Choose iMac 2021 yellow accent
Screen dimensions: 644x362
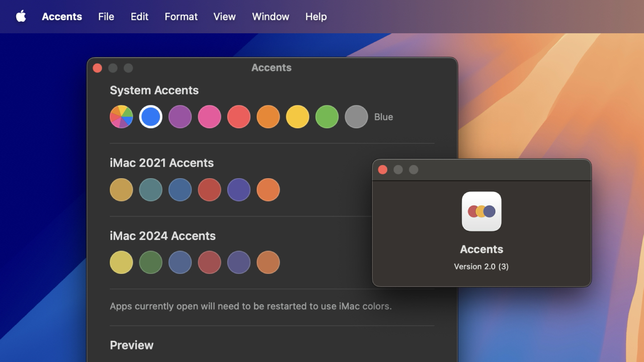[x=121, y=190]
